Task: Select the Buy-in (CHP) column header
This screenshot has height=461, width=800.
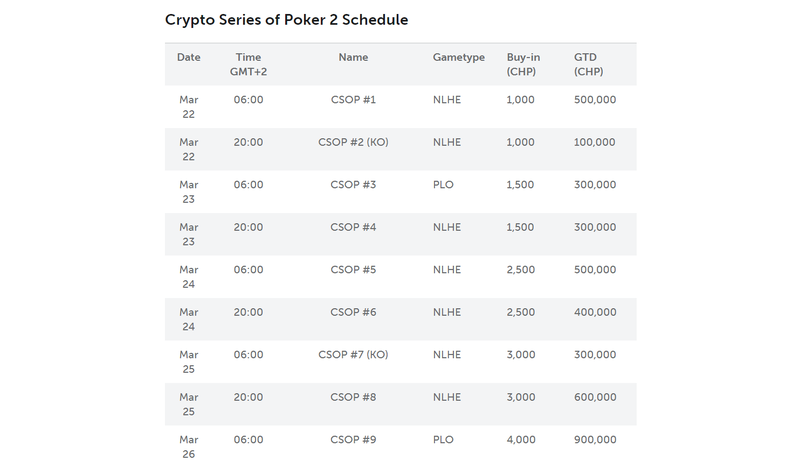Action: click(523, 64)
